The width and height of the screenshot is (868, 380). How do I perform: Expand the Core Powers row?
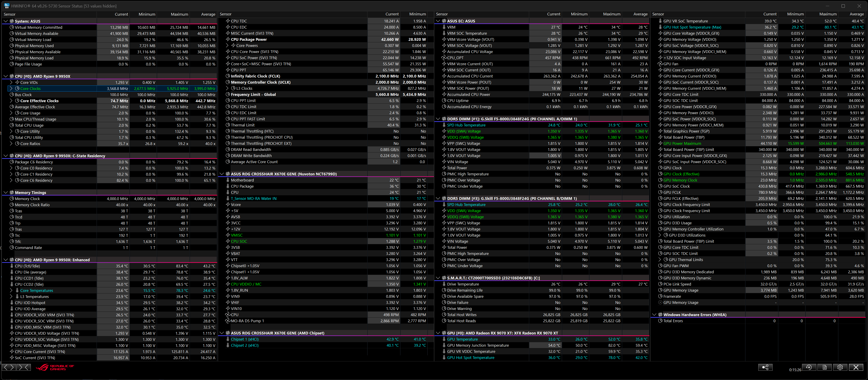point(227,46)
